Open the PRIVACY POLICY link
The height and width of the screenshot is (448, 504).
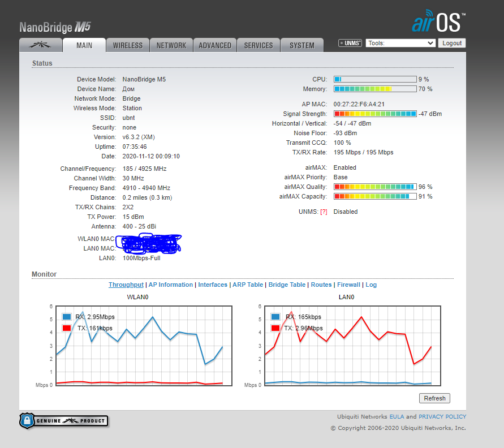pyautogui.click(x=442, y=416)
